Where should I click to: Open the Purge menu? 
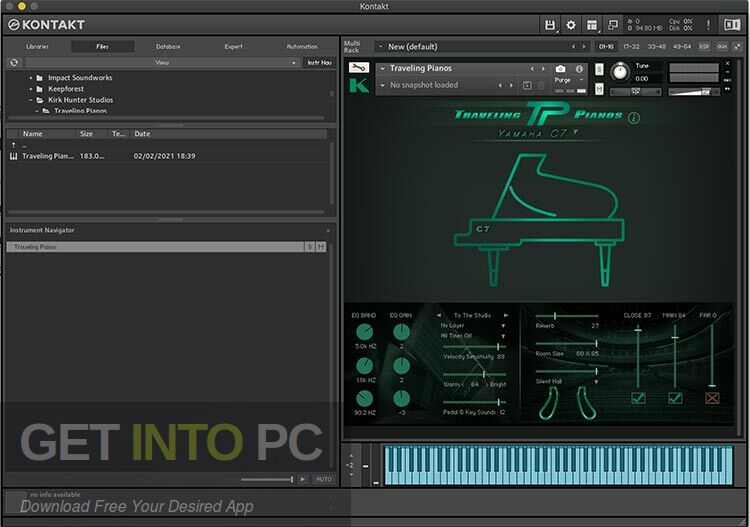[x=569, y=80]
